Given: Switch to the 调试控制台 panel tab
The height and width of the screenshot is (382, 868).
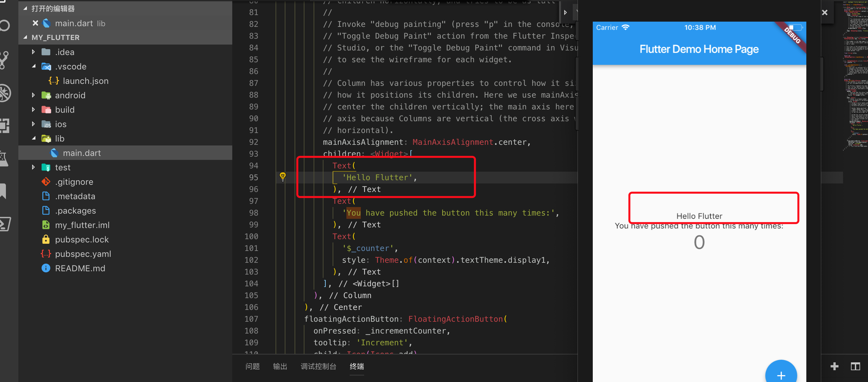Looking at the screenshot, I should (x=318, y=366).
